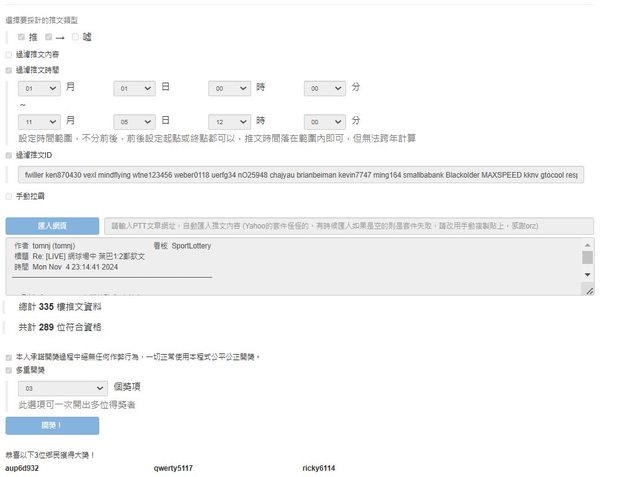Enable the 手動拉霸 checkbox

(9, 197)
